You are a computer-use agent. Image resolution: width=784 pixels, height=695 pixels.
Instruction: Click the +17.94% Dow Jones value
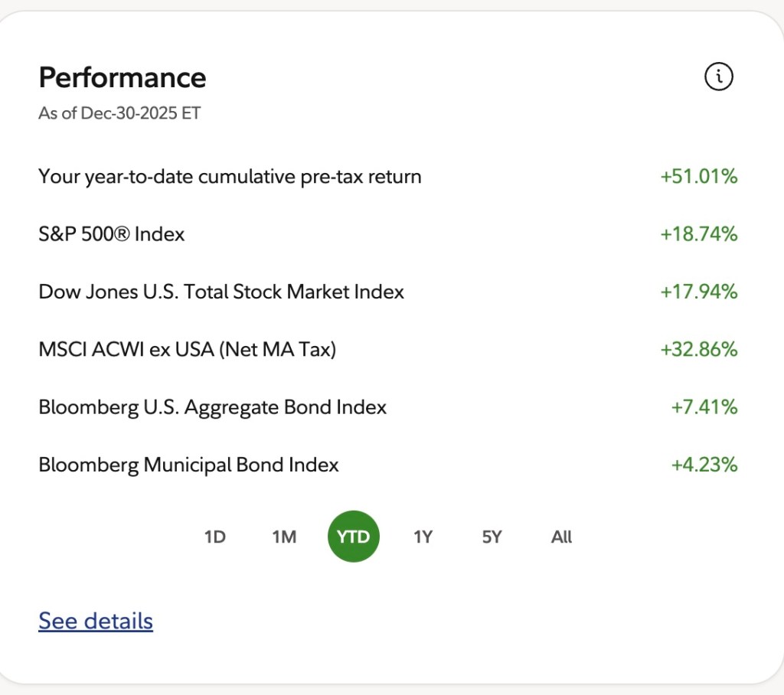[698, 292]
